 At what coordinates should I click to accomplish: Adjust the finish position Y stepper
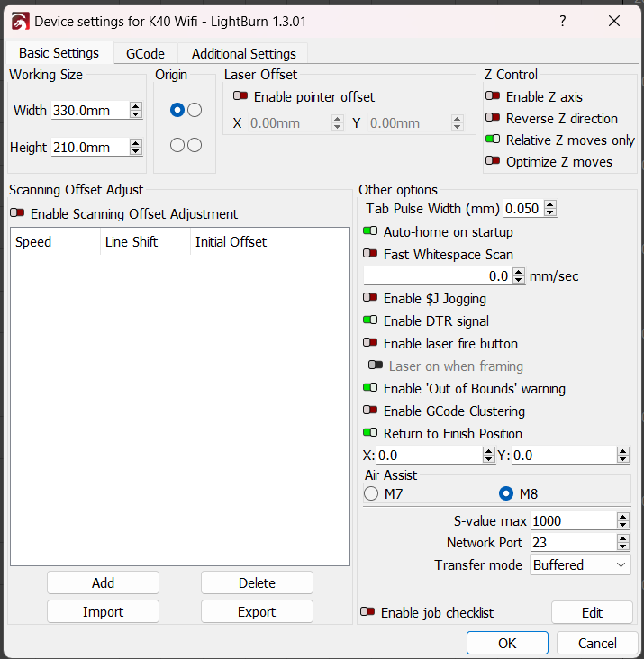click(623, 456)
